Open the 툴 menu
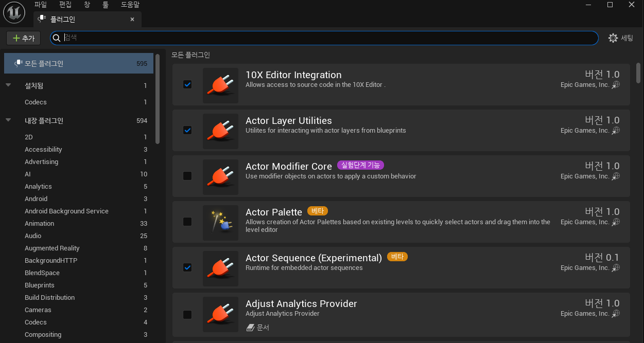The width and height of the screenshot is (644, 343). click(x=106, y=5)
